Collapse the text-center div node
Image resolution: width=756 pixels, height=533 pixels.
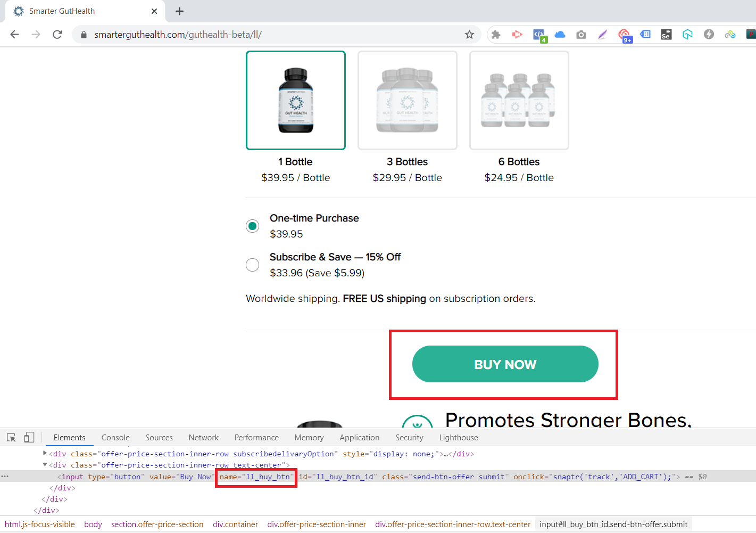[45, 465]
